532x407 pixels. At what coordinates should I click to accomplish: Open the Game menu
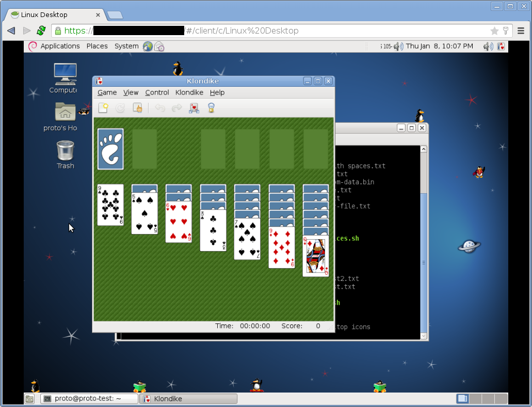(107, 92)
